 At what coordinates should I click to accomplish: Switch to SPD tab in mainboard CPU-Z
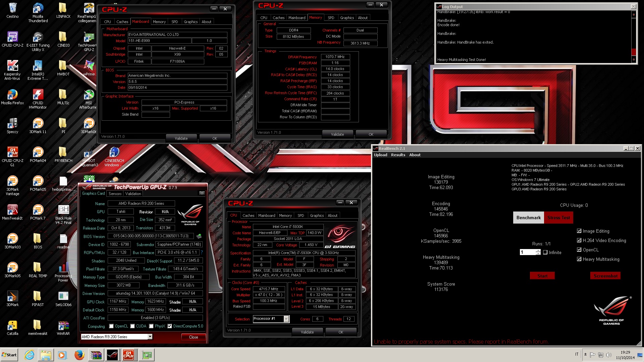click(174, 22)
